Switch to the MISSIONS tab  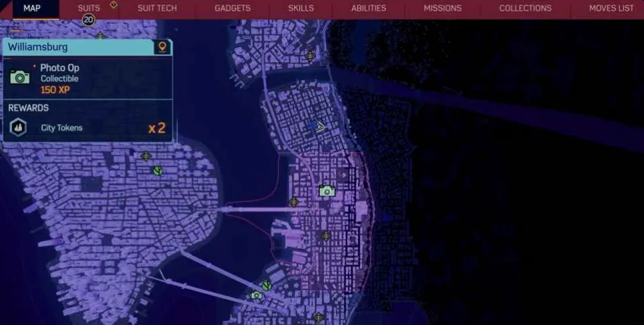click(443, 8)
